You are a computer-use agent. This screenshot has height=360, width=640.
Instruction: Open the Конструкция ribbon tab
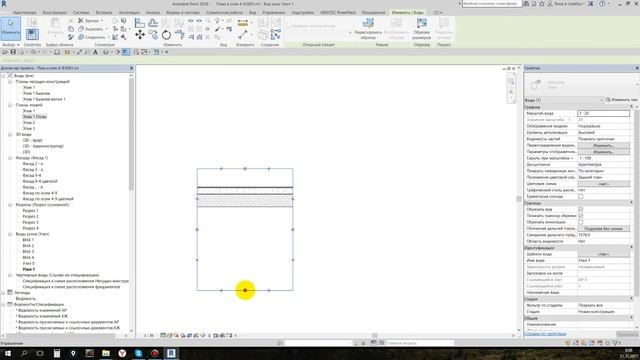tap(54, 13)
